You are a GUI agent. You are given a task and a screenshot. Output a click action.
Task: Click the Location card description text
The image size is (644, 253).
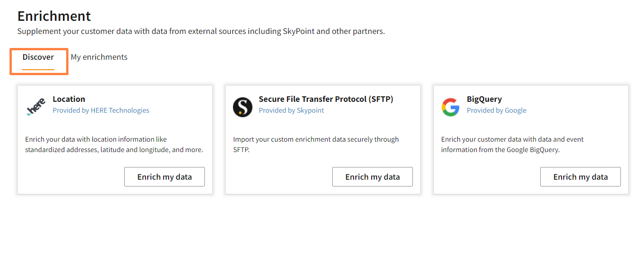[x=114, y=144]
